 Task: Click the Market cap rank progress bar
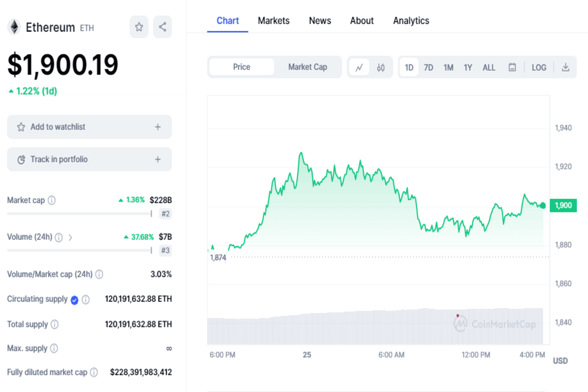[80, 214]
